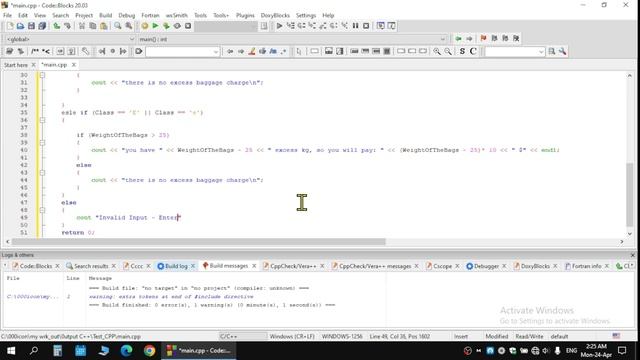Jump forward using arrow icon
The image size is (640, 360).
[469, 38]
